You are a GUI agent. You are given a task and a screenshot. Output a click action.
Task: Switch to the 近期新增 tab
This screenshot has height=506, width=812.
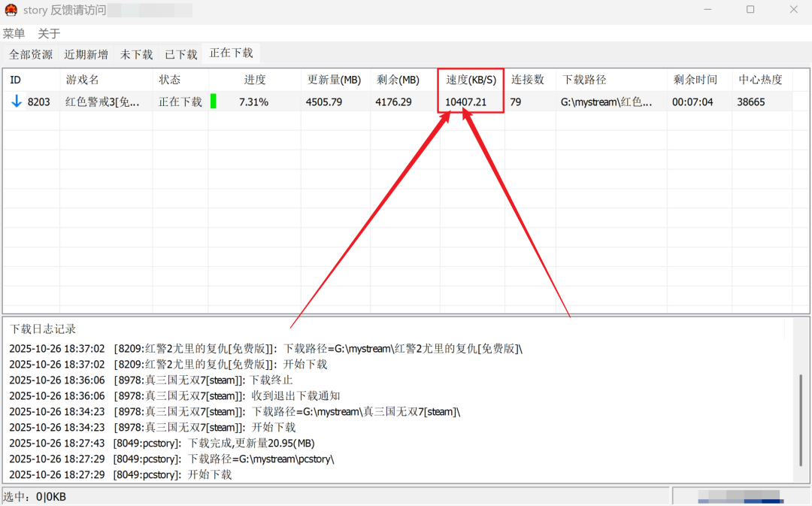point(86,54)
